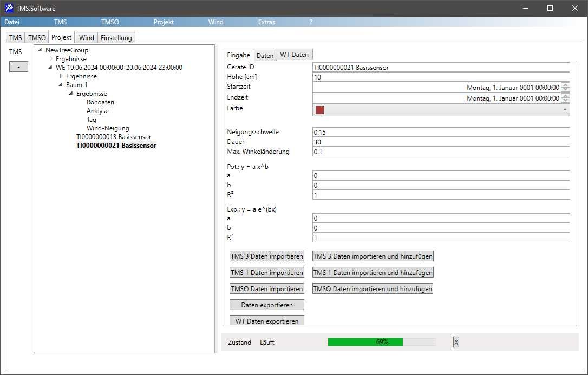The image size is (588, 375).
Task: Open the Farbe dropdown arrow
Action: [565, 109]
